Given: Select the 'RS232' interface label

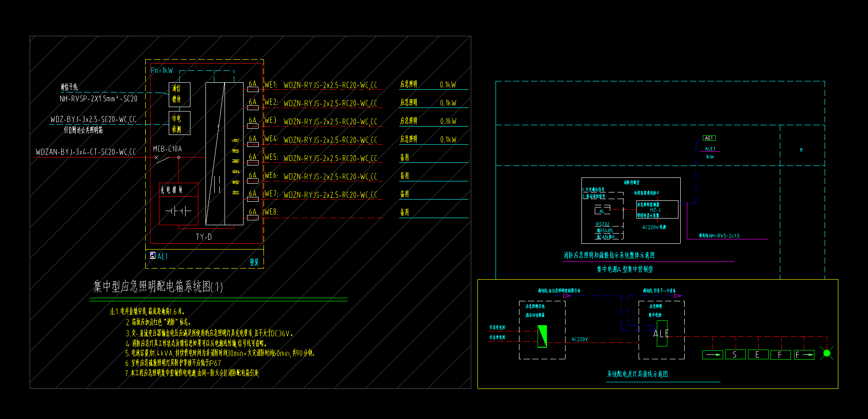Looking at the screenshot, I should [603, 224].
